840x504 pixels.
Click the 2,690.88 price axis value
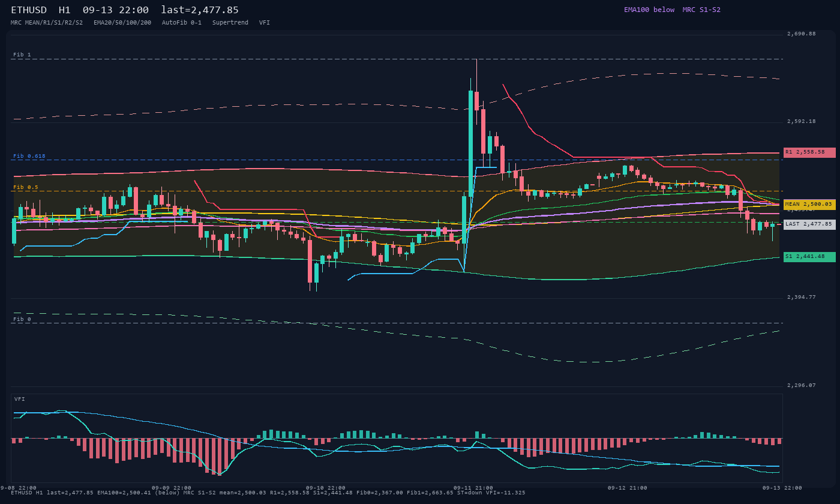click(x=802, y=34)
